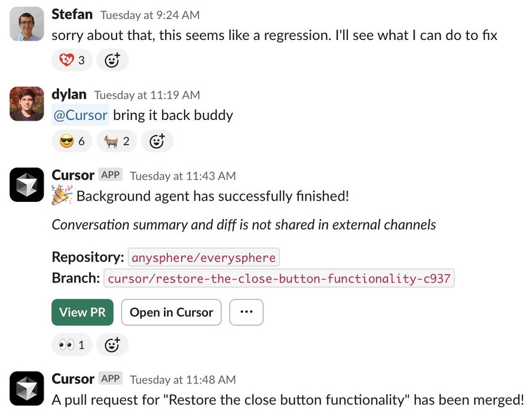Click the View PR button
532x418 pixels.
pos(82,312)
